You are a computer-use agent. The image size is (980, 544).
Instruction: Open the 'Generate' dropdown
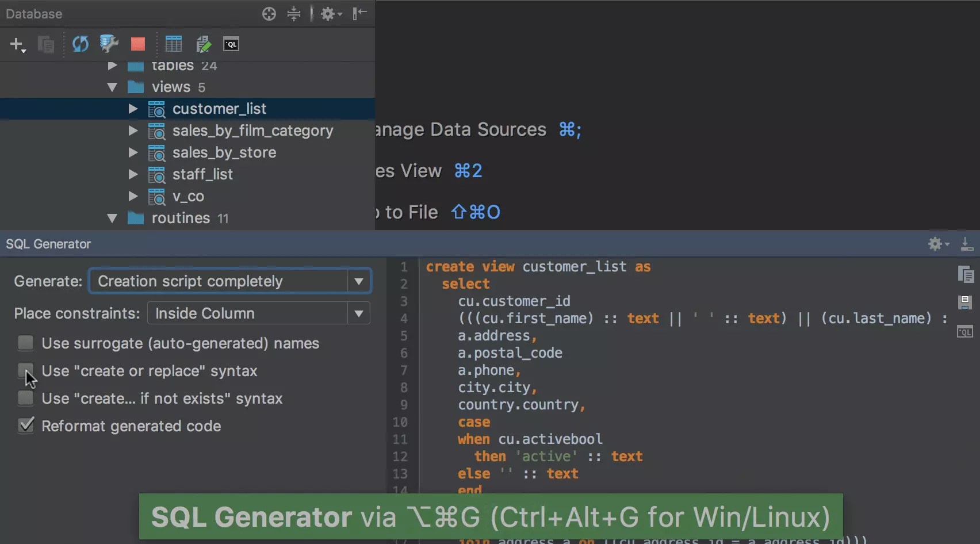coord(359,281)
